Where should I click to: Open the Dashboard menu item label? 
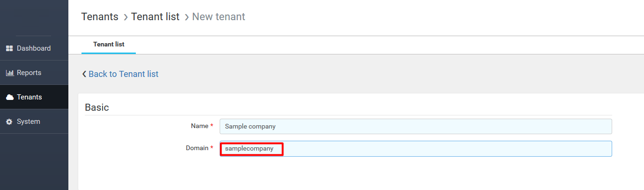pyautogui.click(x=34, y=48)
